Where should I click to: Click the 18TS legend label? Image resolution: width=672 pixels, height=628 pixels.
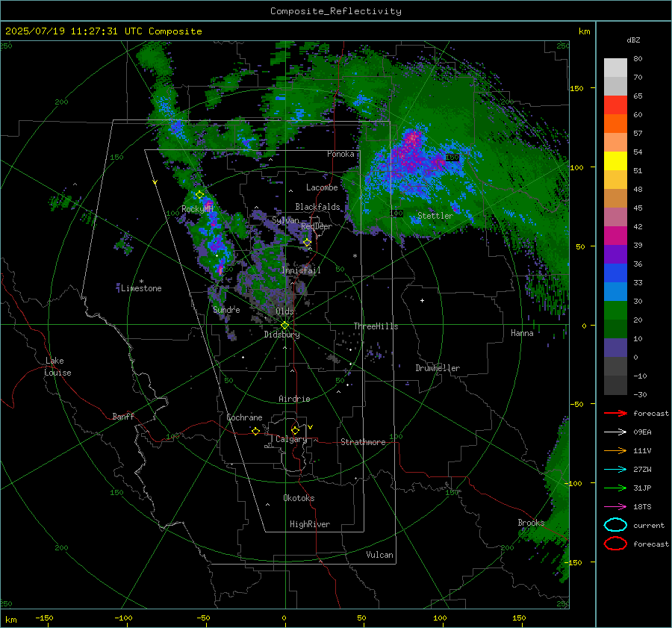tap(642, 507)
